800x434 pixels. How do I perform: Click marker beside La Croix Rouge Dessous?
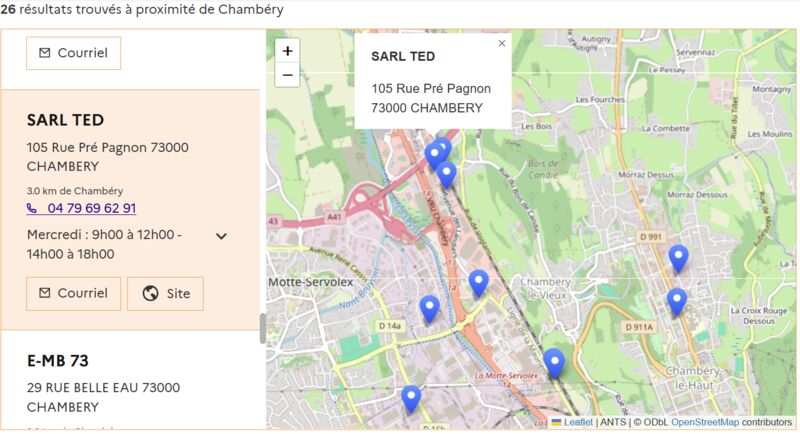(x=677, y=301)
